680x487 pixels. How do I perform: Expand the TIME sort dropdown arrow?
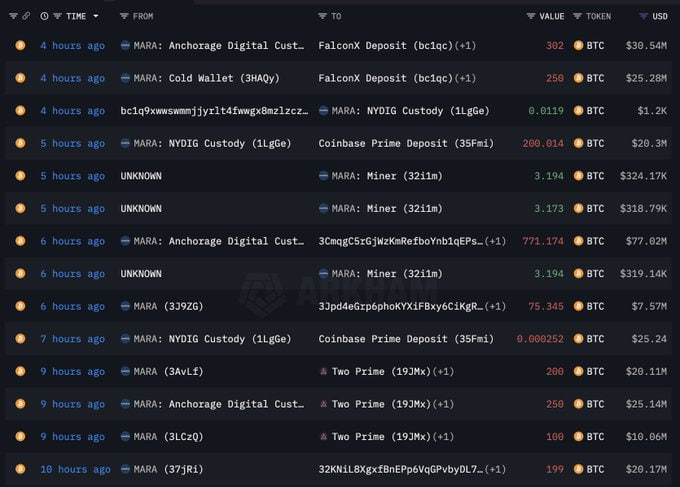click(96, 16)
